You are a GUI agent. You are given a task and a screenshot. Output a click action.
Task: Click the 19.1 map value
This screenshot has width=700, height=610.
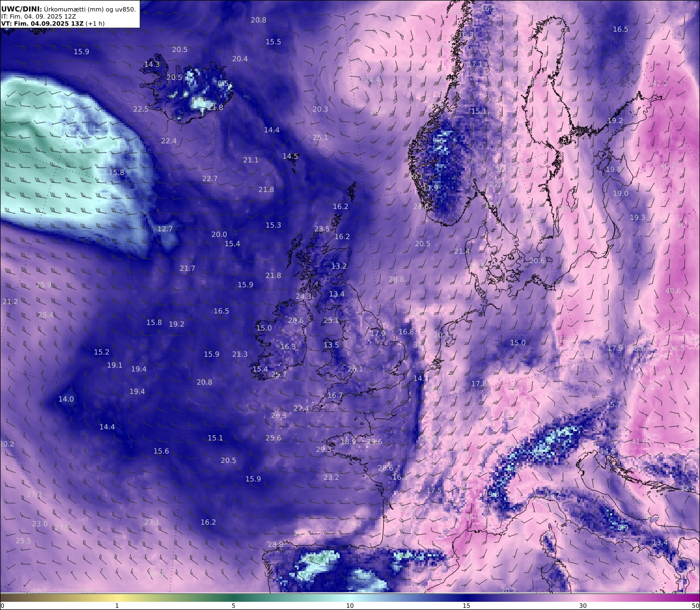click(115, 365)
